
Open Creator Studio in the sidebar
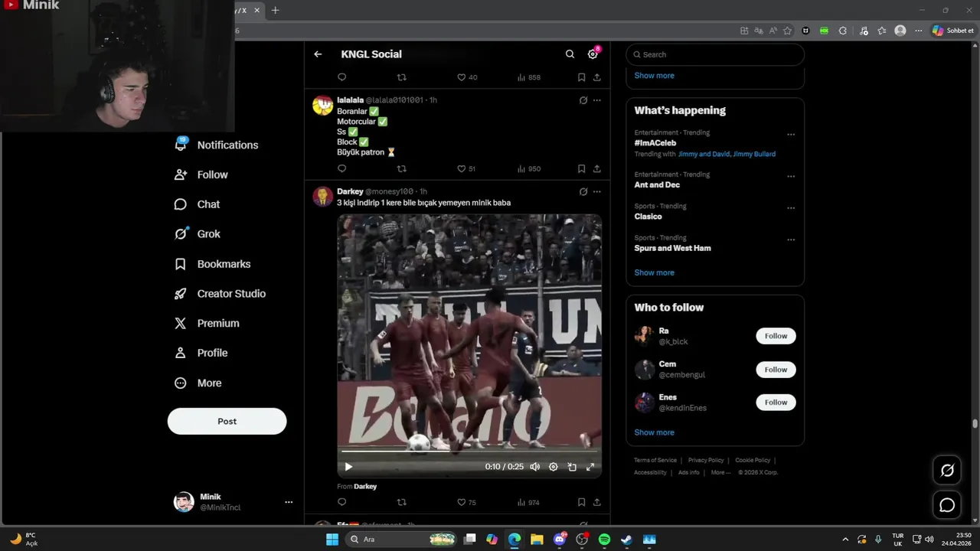pos(220,293)
